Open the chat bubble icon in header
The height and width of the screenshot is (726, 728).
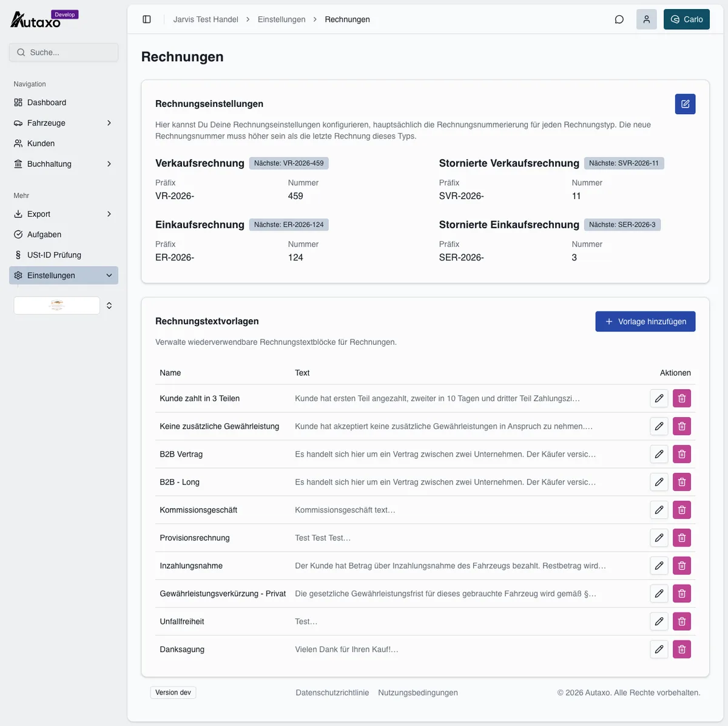(619, 19)
